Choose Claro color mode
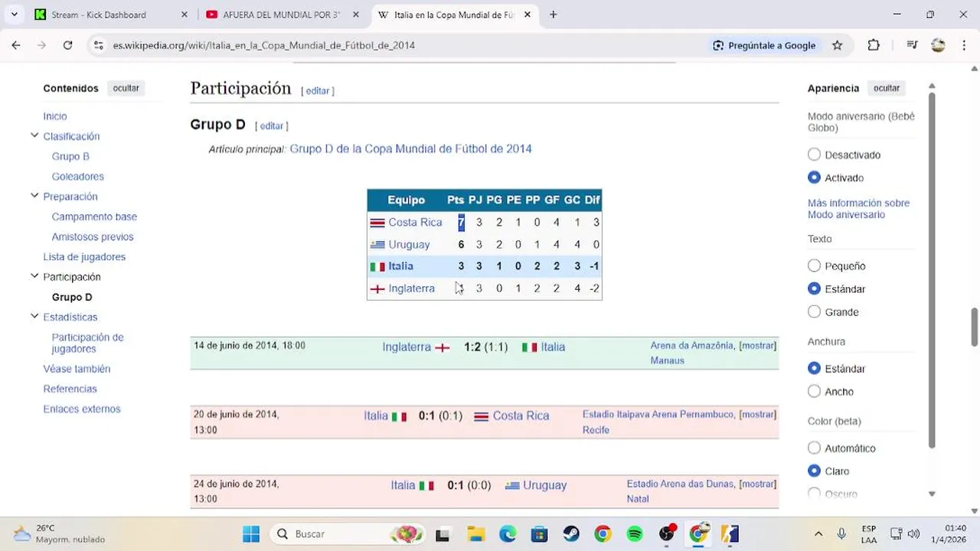This screenshot has width=980, height=551. point(814,471)
